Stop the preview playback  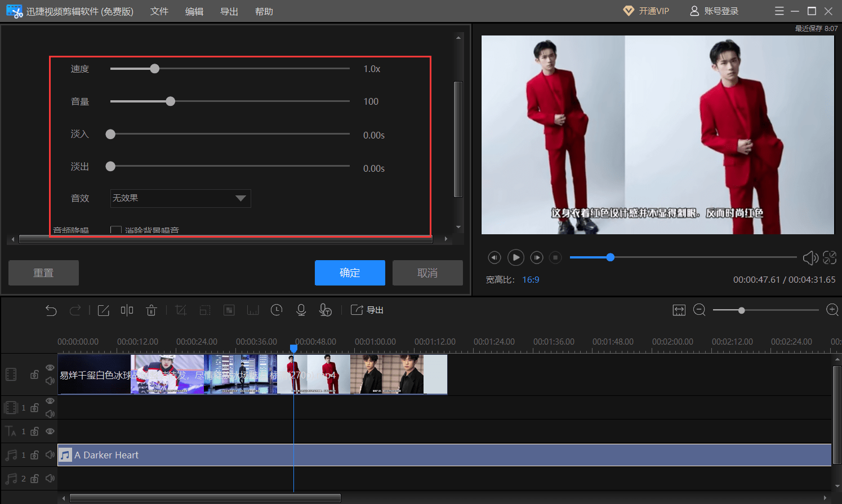(x=555, y=257)
